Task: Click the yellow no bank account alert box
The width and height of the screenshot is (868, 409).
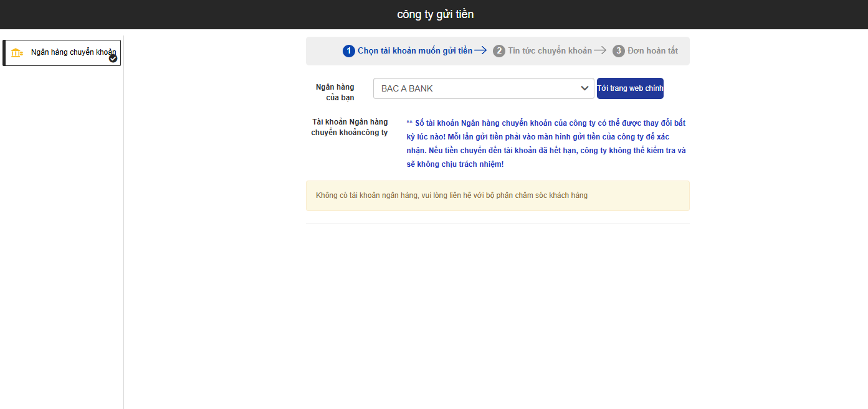Action: (497, 195)
